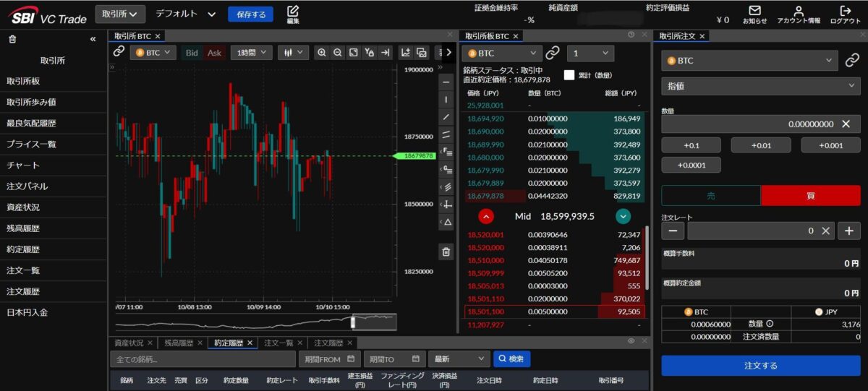The width and height of the screenshot is (868, 391).
Task: Collapse the left sidebar with double chevron
Action: pyautogui.click(x=93, y=39)
